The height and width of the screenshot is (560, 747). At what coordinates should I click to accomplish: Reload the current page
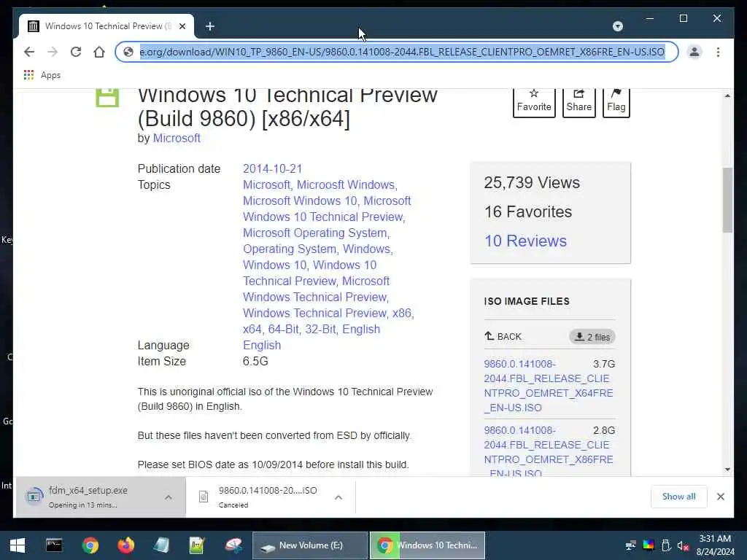[x=76, y=52]
